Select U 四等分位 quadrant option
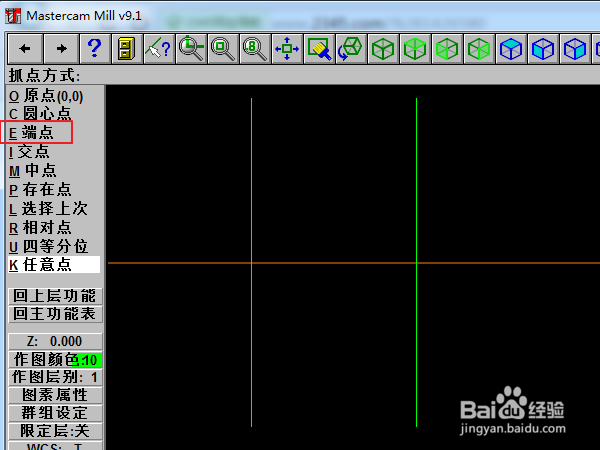The height and width of the screenshot is (450, 600). pyautogui.click(x=49, y=246)
